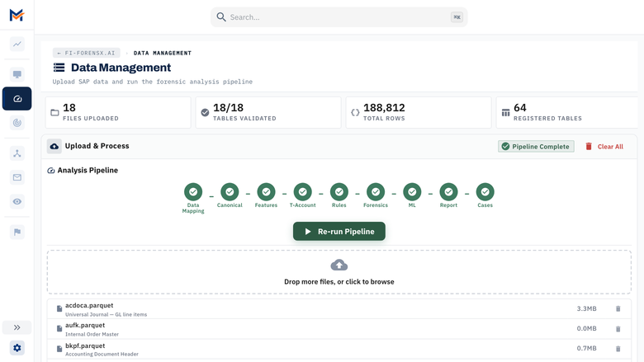Click the Upload & Process cloud icon
Screen dimensions: 644x362
click(x=54, y=146)
